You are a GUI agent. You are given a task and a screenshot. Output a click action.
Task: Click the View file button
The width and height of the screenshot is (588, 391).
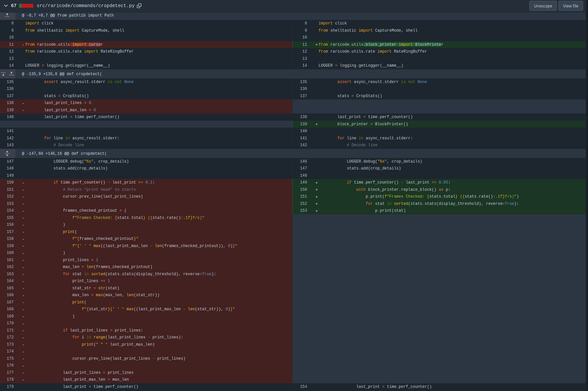pyautogui.click(x=570, y=6)
